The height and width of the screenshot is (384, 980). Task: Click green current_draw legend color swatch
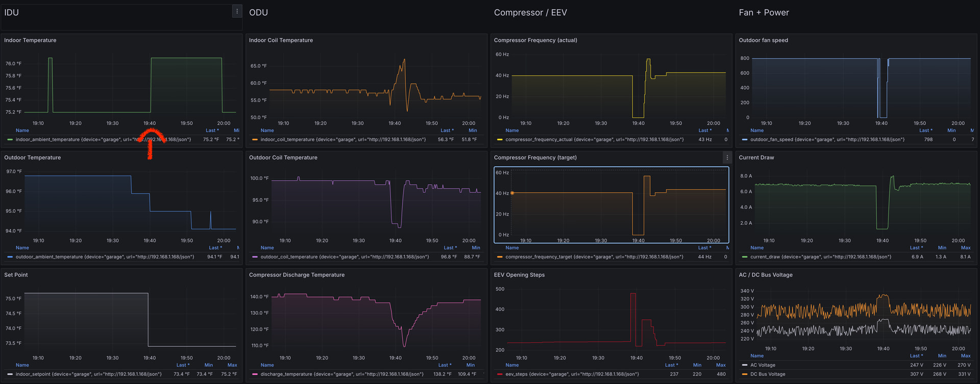(x=745, y=257)
